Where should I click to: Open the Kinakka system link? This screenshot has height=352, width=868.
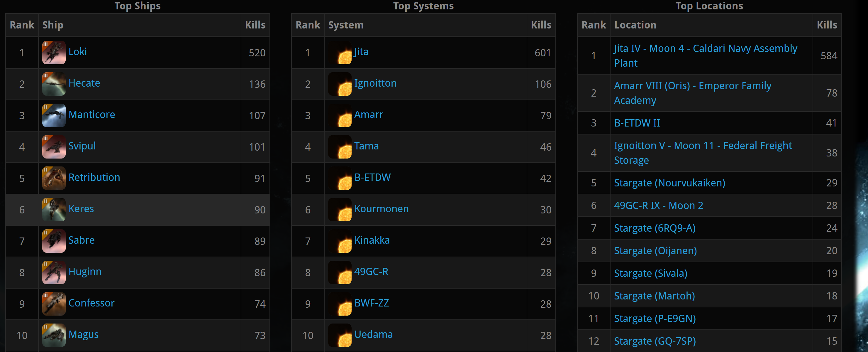(372, 240)
